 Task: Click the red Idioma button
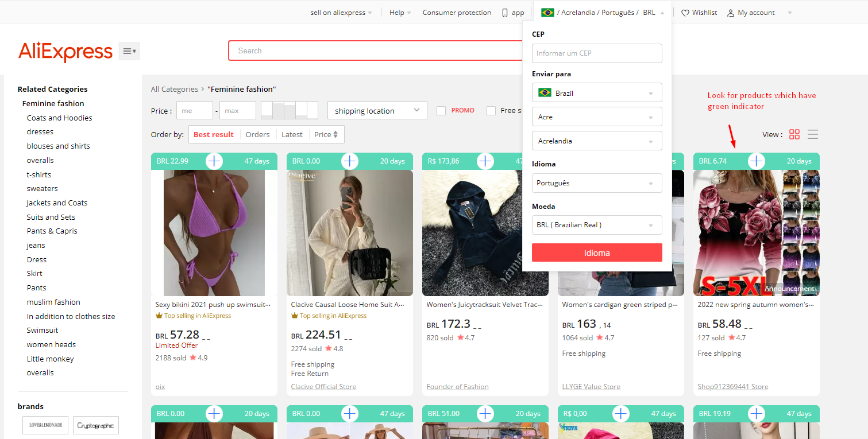(x=597, y=252)
